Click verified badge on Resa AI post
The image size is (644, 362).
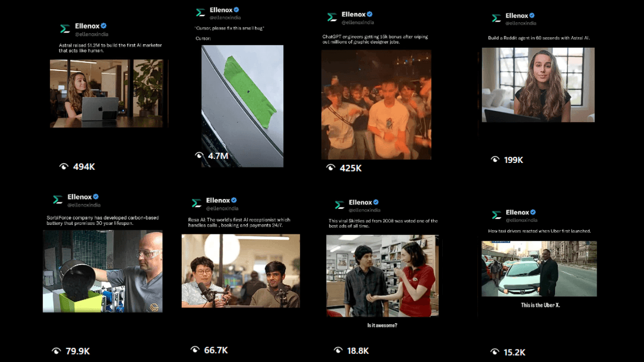click(x=234, y=200)
